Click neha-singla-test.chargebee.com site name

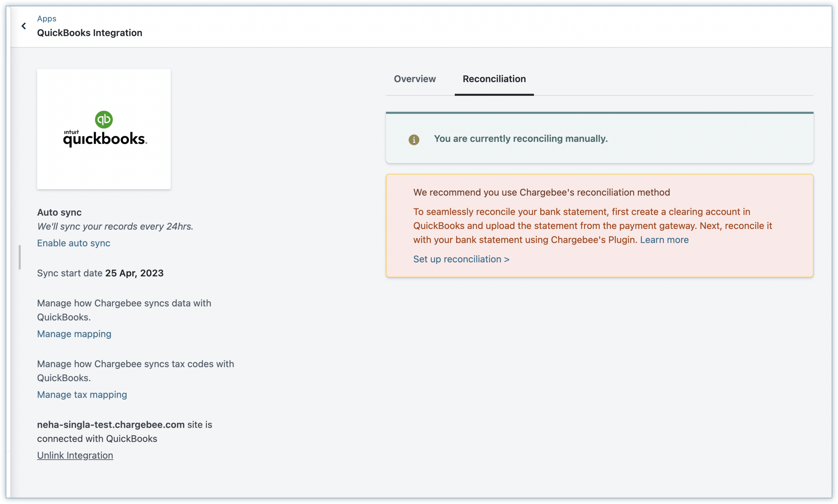110,425
